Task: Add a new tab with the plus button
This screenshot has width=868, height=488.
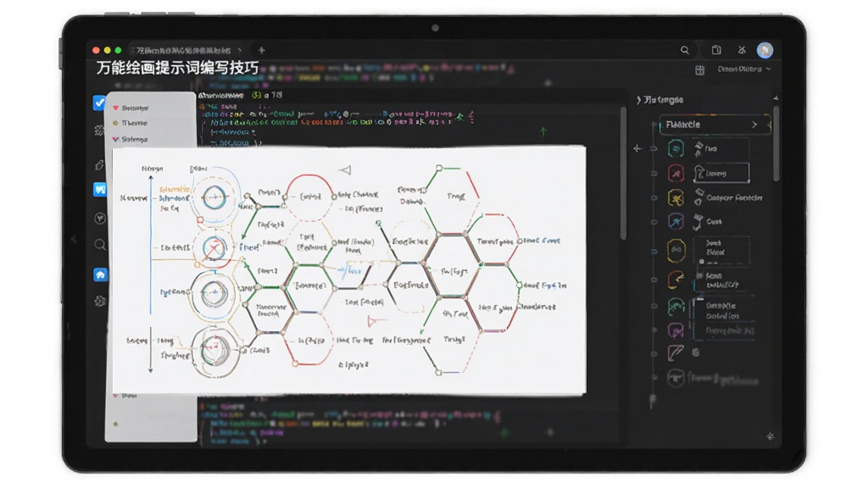Action: click(261, 50)
